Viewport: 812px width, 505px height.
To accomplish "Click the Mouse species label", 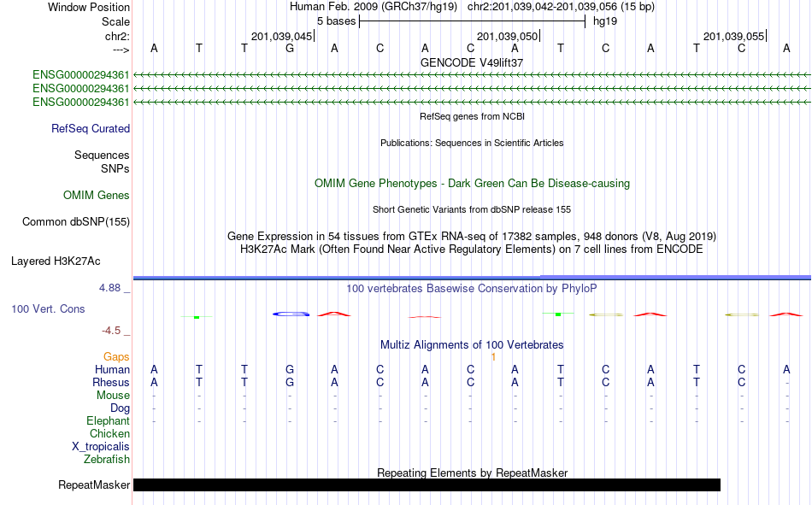I will pos(113,395).
